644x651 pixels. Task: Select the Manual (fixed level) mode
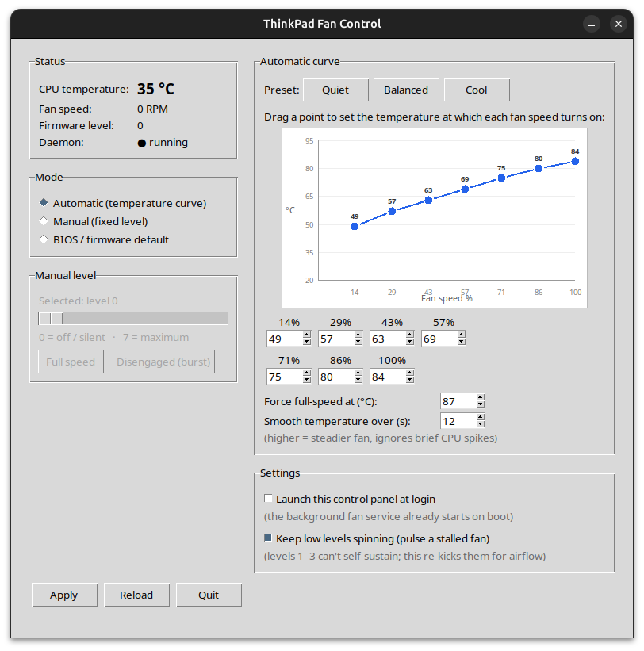(x=94, y=221)
